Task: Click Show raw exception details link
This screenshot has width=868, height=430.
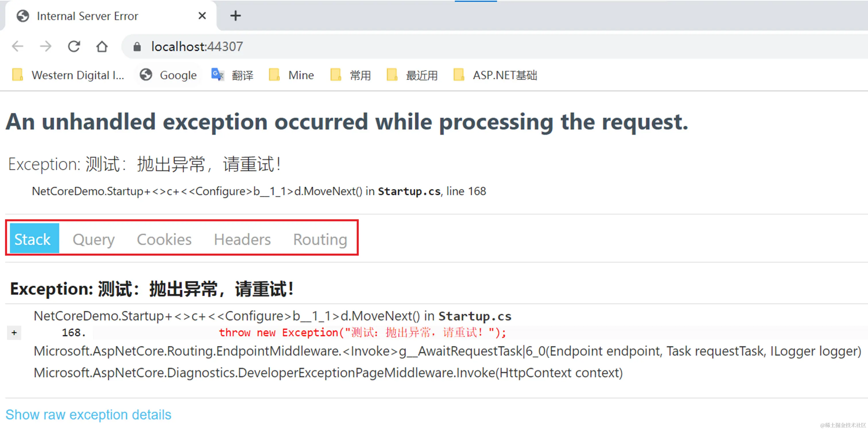Action: [88, 415]
